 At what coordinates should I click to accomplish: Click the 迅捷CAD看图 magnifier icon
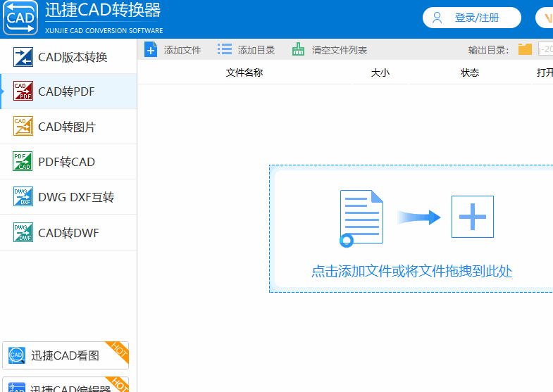(17, 355)
